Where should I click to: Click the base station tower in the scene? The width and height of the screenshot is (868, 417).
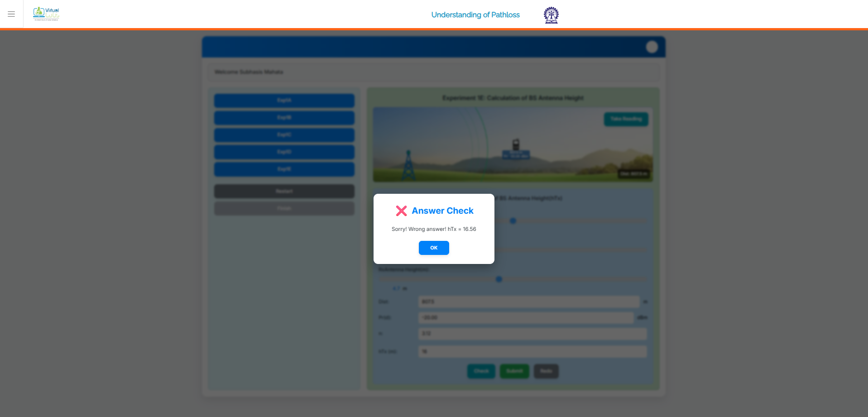point(408,165)
